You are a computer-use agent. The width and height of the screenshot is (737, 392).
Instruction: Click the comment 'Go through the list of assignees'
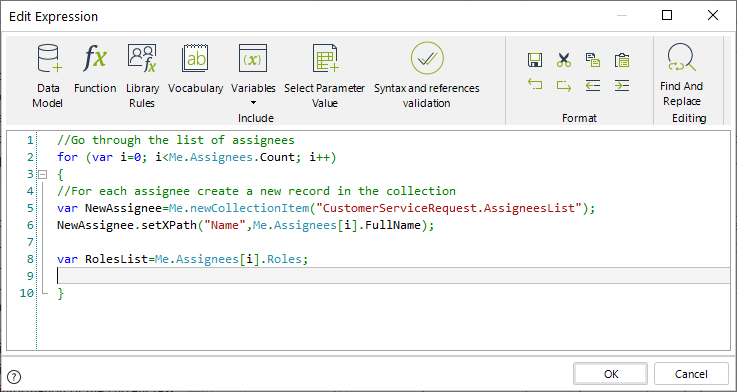[176, 140]
